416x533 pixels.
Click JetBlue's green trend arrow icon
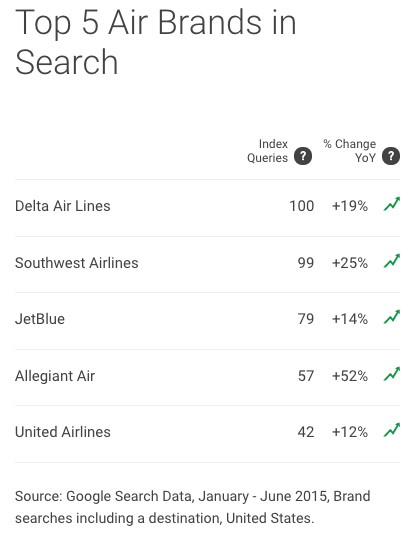tap(392, 317)
